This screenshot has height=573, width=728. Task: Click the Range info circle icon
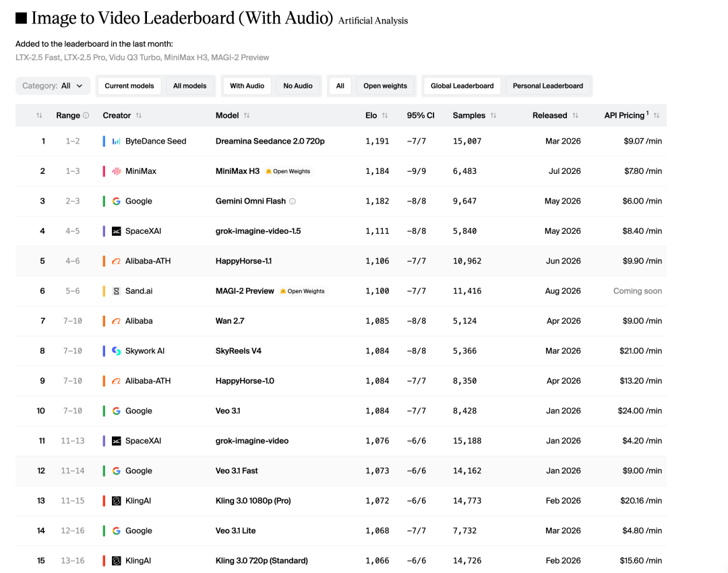tap(86, 116)
